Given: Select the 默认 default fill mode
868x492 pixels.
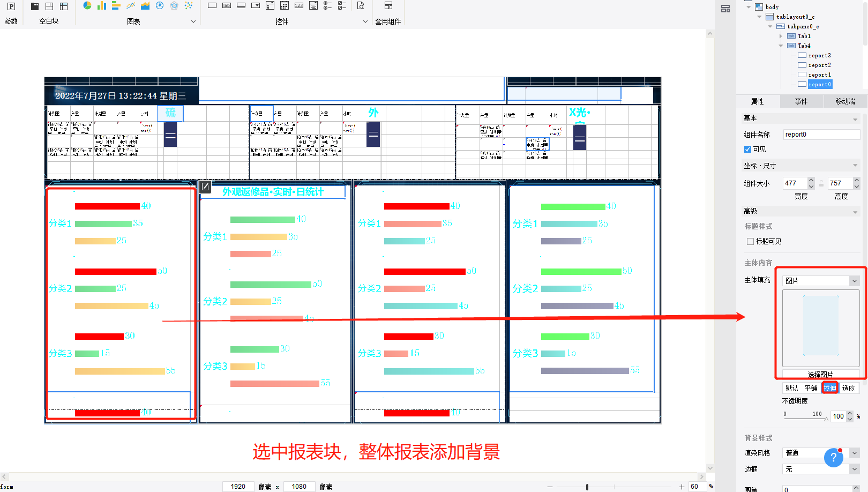Looking at the screenshot, I should pos(791,388).
